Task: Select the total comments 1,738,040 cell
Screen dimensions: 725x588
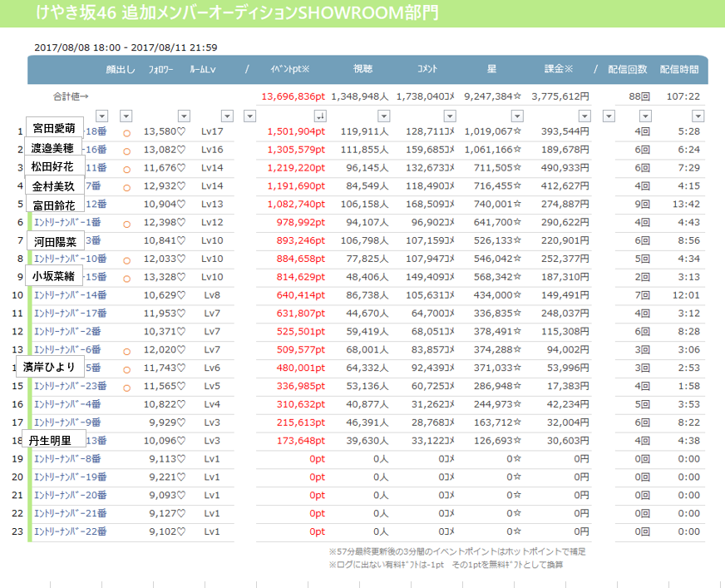Action: tap(426, 96)
